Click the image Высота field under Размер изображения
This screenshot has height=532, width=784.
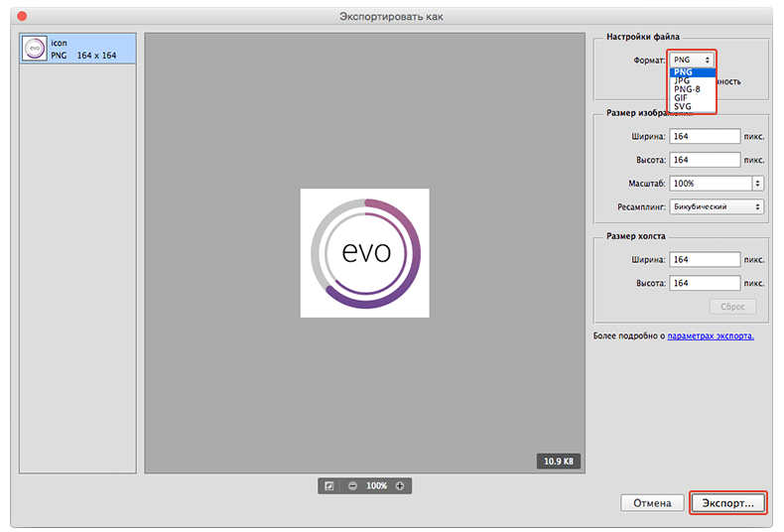pyautogui.click(x=705, y=160)
